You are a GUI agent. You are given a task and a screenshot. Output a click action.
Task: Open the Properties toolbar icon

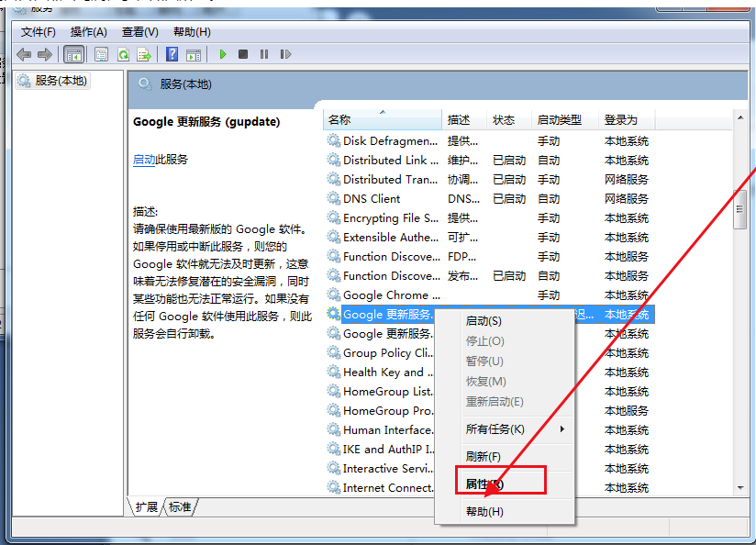(x=101, y=54)
